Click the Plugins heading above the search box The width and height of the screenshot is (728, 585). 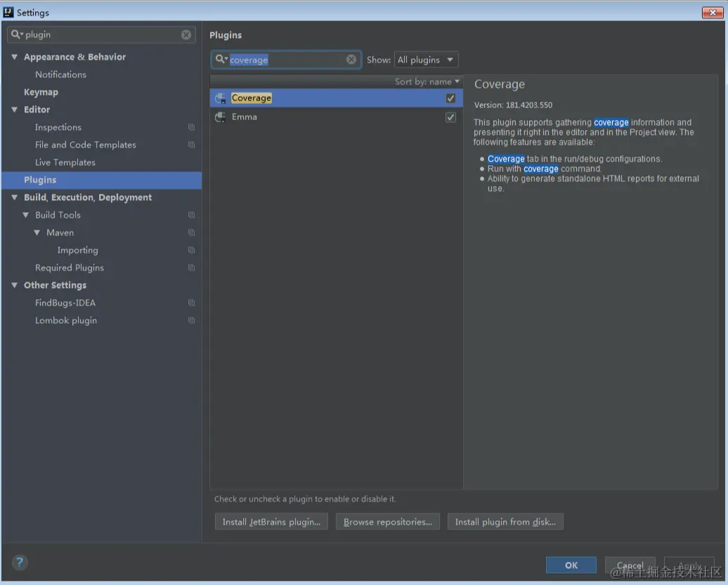226,35
